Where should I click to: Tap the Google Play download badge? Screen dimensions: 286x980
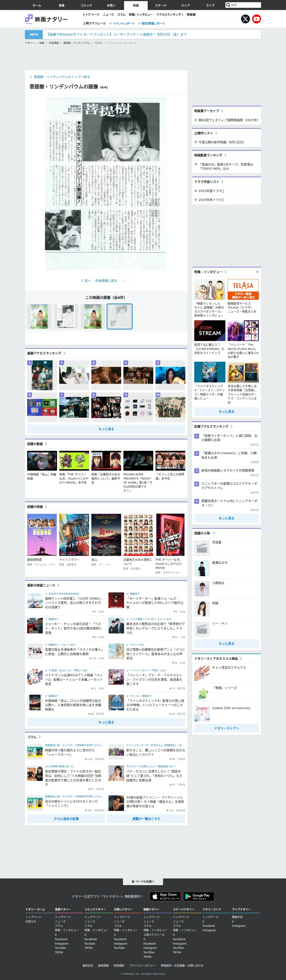click(x=198, y=896)
